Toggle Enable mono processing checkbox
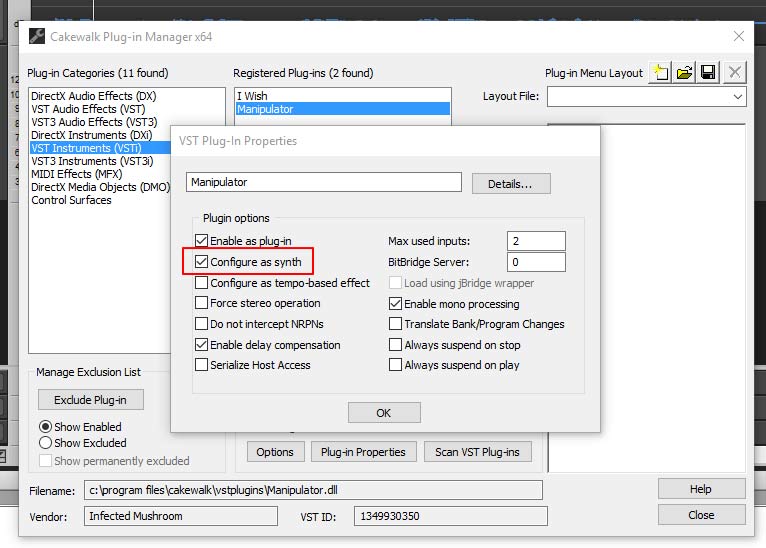The height and width of the screenshot is (548, 766). coord(396,304)
